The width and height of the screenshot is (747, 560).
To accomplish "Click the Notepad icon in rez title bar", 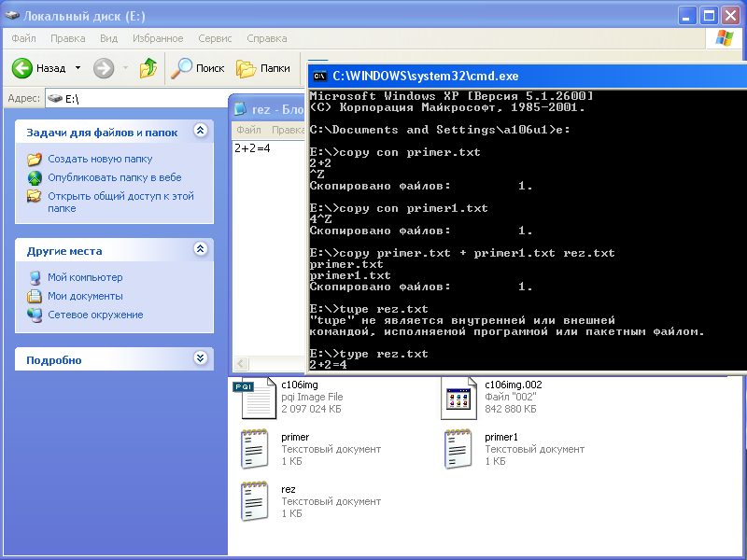I will [x=240, y=109].
